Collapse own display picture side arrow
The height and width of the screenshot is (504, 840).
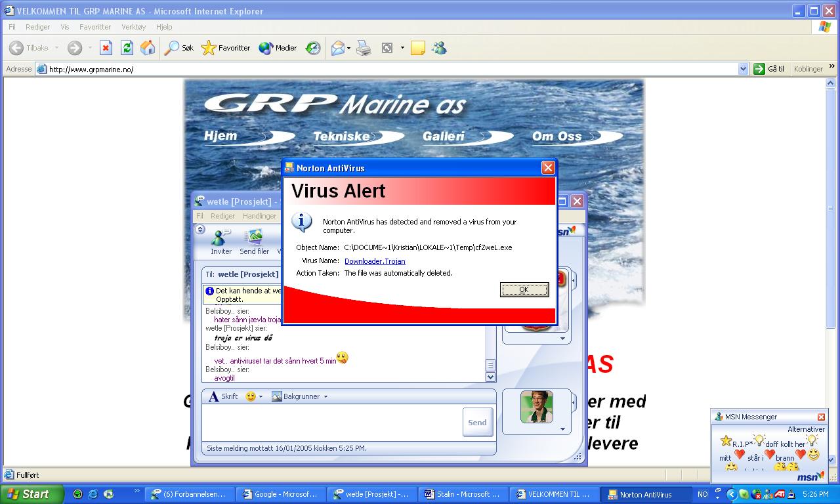pyautogui.click(x=574, y=402)
